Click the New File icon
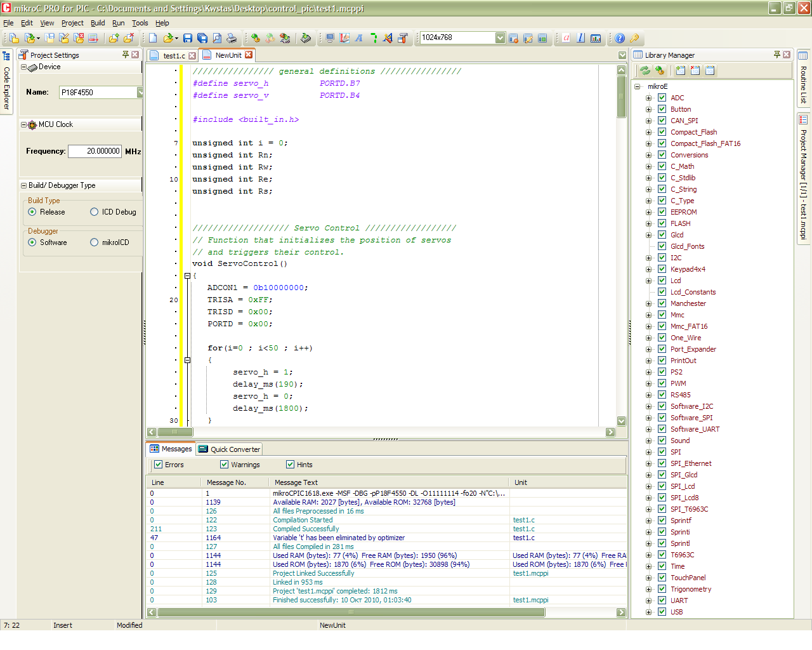 (153, 38)
